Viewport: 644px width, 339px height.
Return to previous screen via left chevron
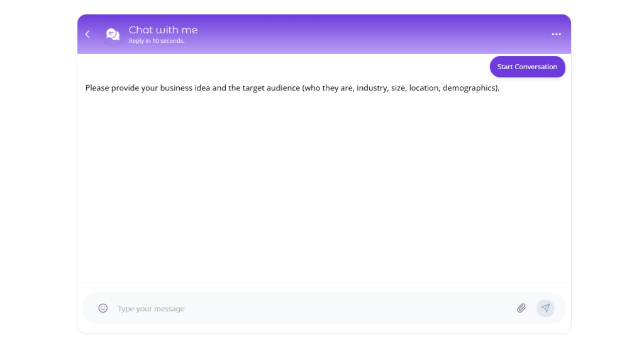tap(87, 35)
